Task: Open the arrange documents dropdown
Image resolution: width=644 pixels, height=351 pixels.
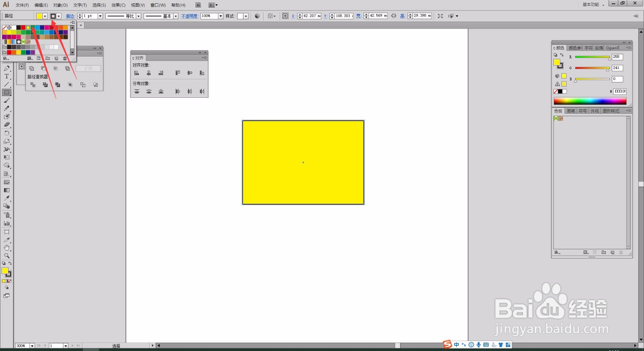Action: 213,5
